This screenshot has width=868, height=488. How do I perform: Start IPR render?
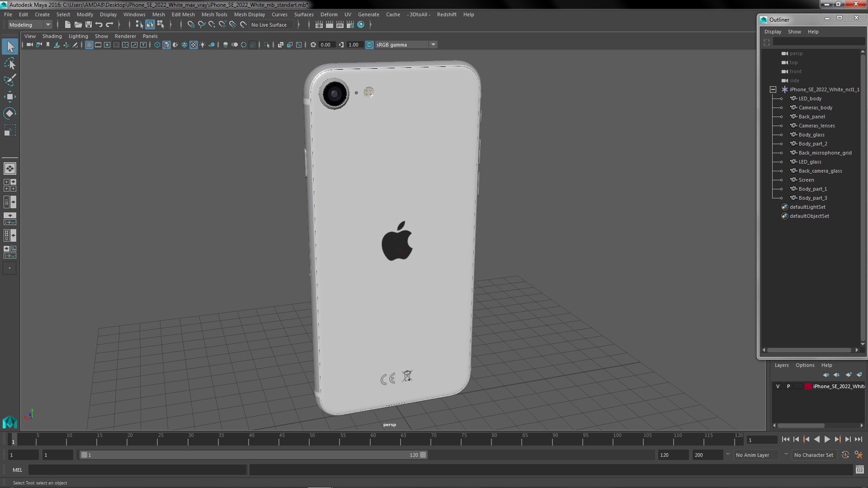pos(340,25)
